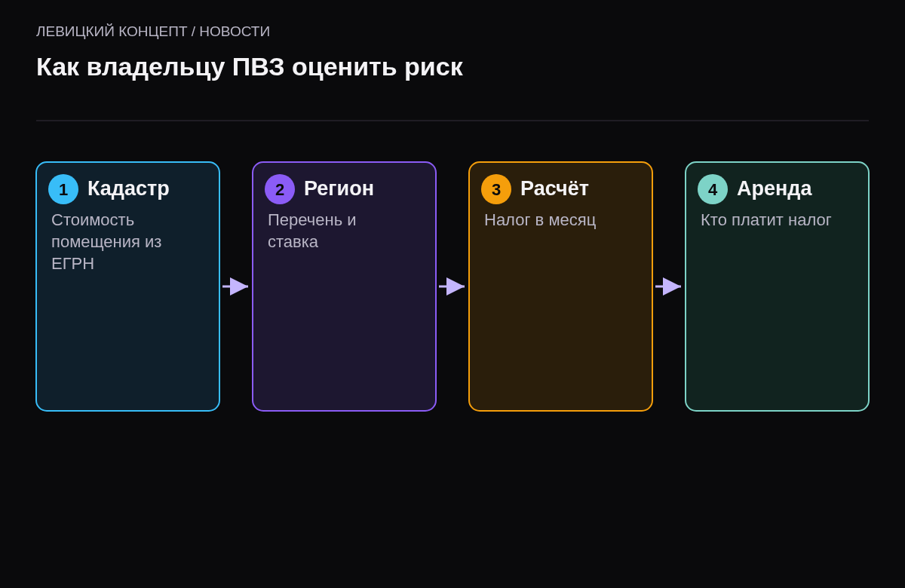
Task: Click the ЛЕВИЦКИЙ КОНЦЕПТ / НОВОСТИ breadcrumb
Action: (x=153, y=32)
